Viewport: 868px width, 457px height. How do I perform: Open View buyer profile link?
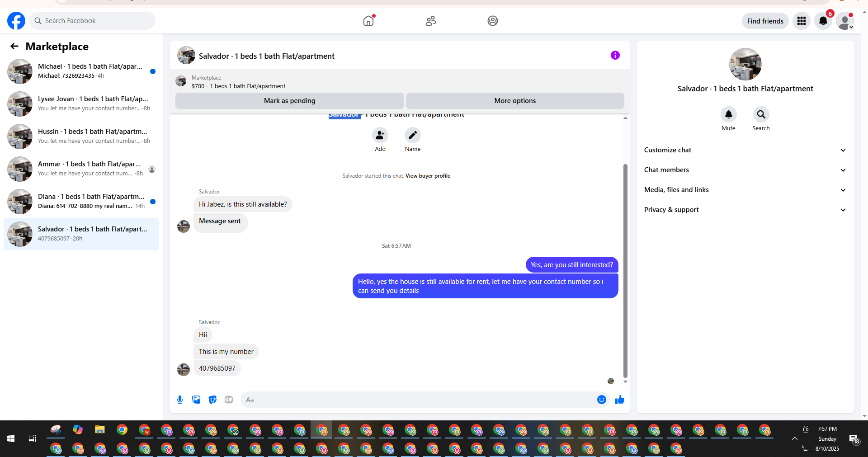pos(428,176)
